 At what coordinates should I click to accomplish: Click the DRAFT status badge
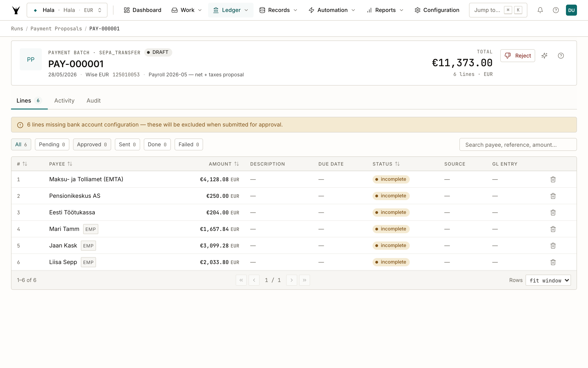coord(158,52)
